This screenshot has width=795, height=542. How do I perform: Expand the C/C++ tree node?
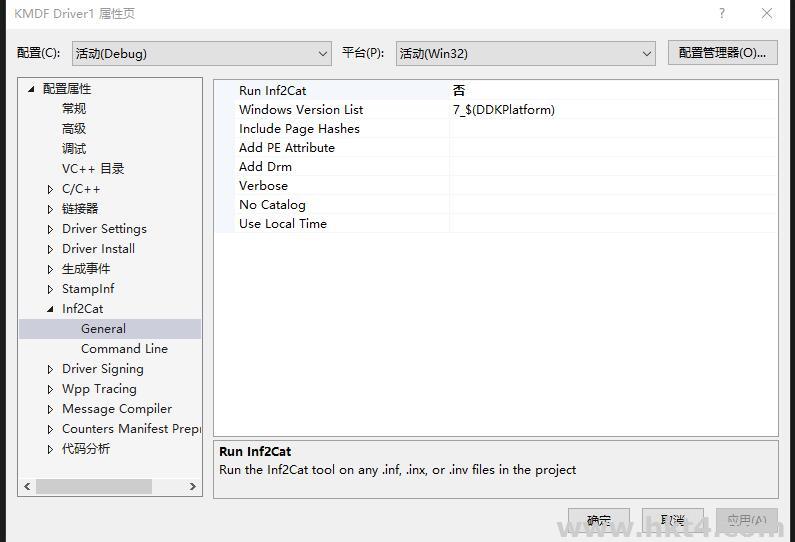[x=51, y=189]
